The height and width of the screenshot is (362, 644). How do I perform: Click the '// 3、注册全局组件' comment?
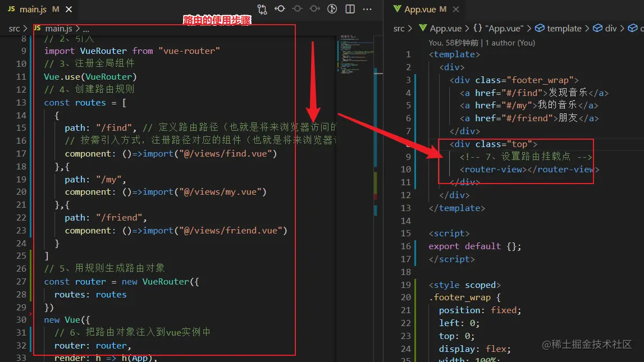(x=89, y=63)
